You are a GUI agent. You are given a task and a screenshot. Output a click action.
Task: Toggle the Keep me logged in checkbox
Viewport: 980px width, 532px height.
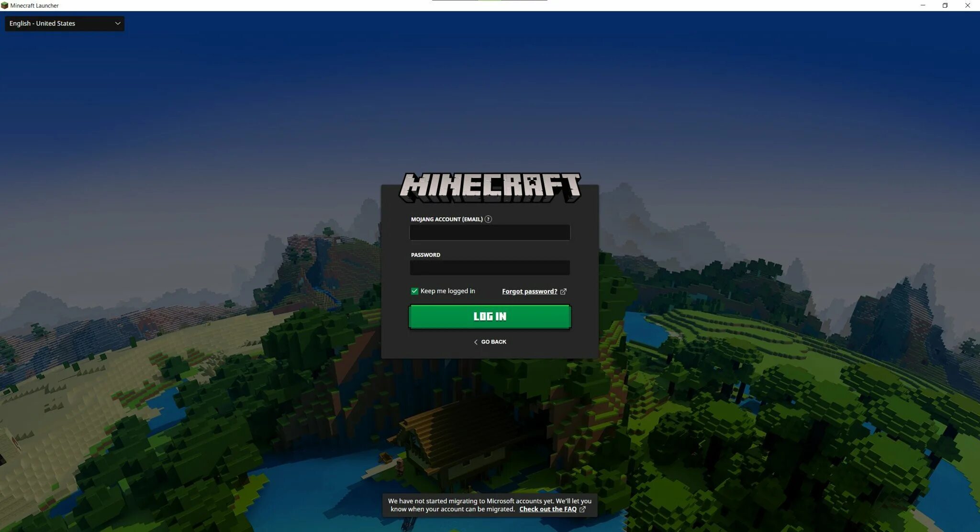(414, 291)
